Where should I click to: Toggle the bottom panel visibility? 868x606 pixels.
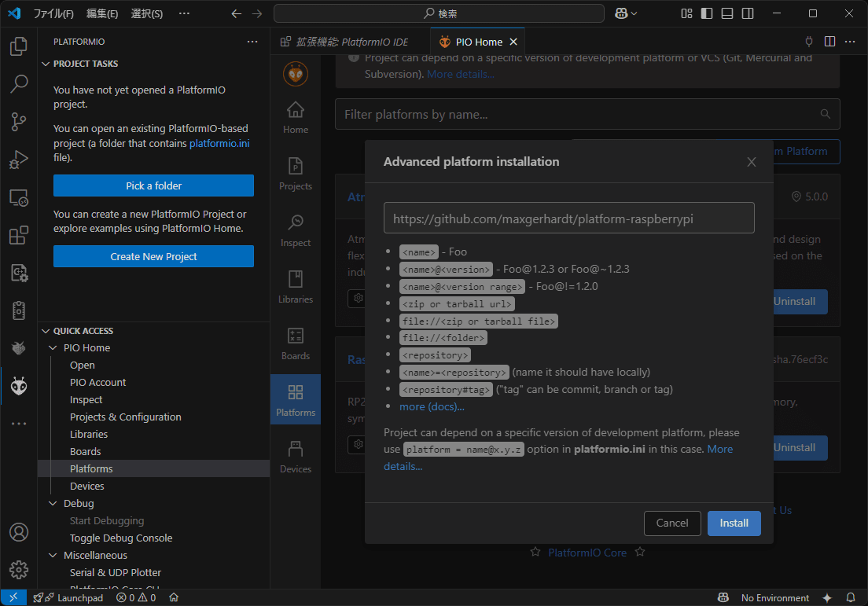pyautogui.click(x=727, y=13)
